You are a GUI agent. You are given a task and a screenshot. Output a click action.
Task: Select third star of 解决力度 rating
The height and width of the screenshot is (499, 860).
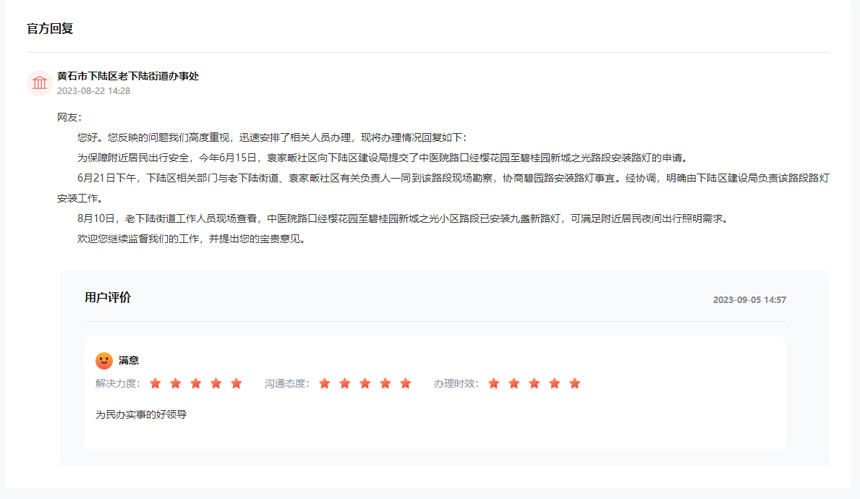point(196,383)
